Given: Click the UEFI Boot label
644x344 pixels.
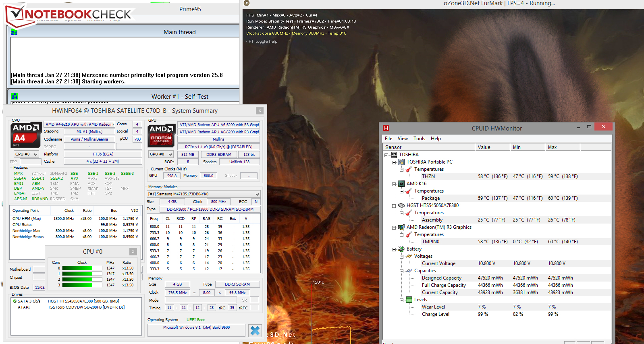Looking at the screenshot, I should 196,320.
